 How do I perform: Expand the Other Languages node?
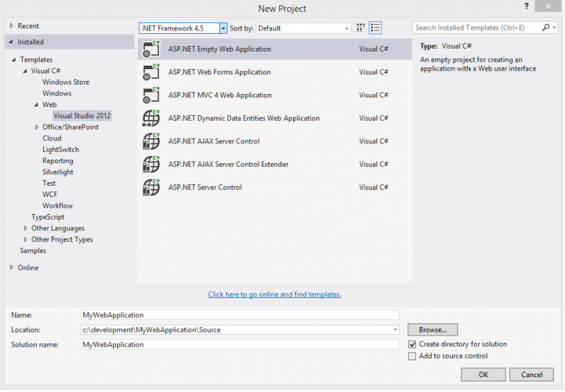(25, 228)
